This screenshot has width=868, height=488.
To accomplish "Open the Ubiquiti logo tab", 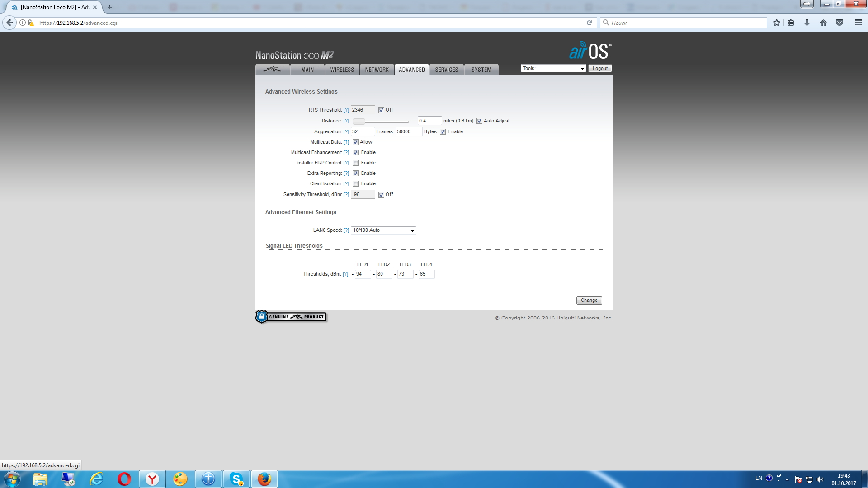I will (x=272, y=70).
